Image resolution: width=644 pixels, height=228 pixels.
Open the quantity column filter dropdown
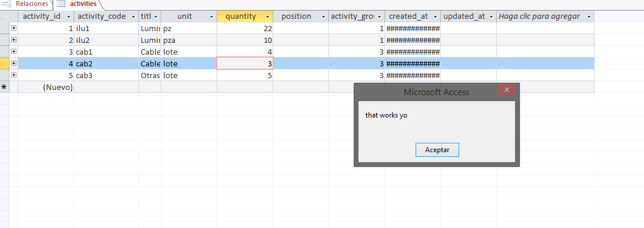(268, 17)
